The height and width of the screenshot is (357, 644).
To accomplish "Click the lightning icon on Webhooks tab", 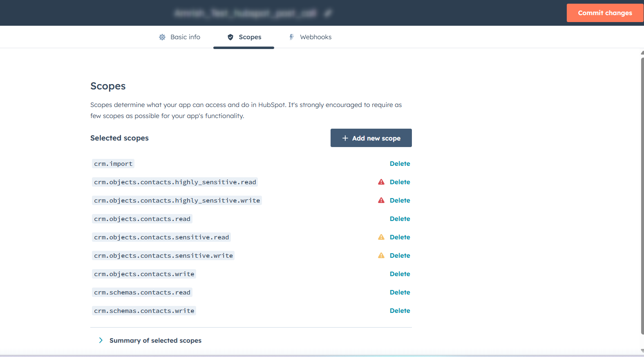I will coord(291,37).
